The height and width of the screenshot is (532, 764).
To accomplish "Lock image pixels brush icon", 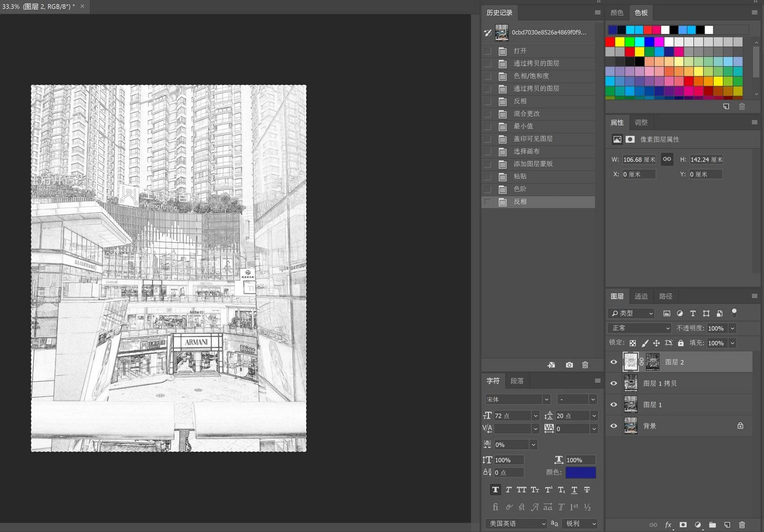I will (645, 343).
